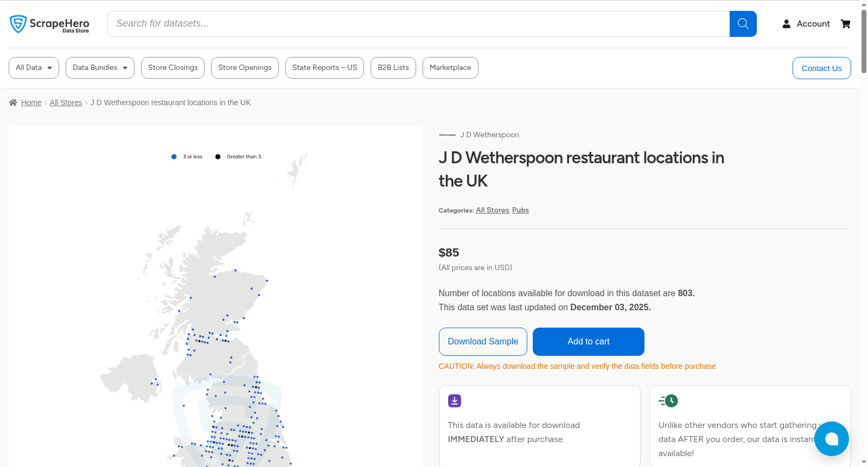Click the blue search magnifier button
This screenshot has height=467, width=868.
[743, 24]
